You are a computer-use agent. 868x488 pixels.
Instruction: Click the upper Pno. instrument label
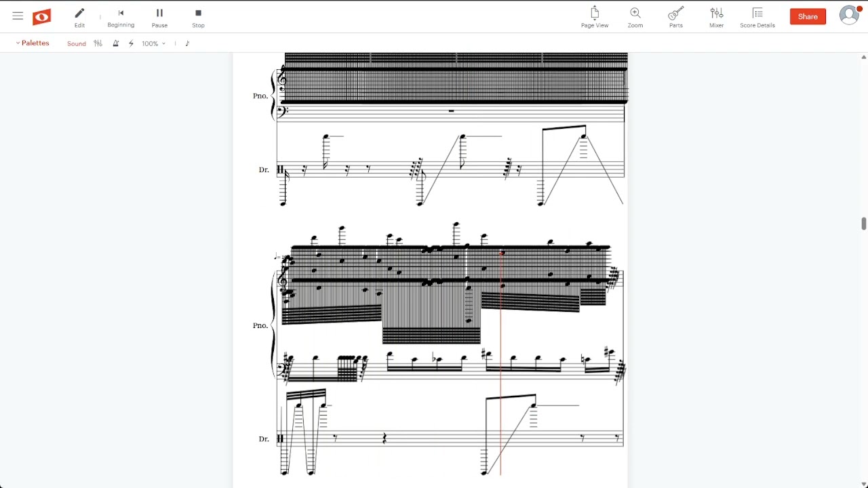click(x=260, y=96)
